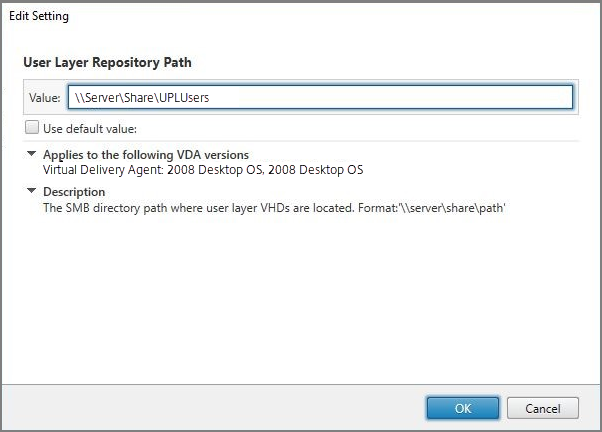602x432 pixels.
Task: Click the 'Value:' field label
Action: click(x=45, y=98)
